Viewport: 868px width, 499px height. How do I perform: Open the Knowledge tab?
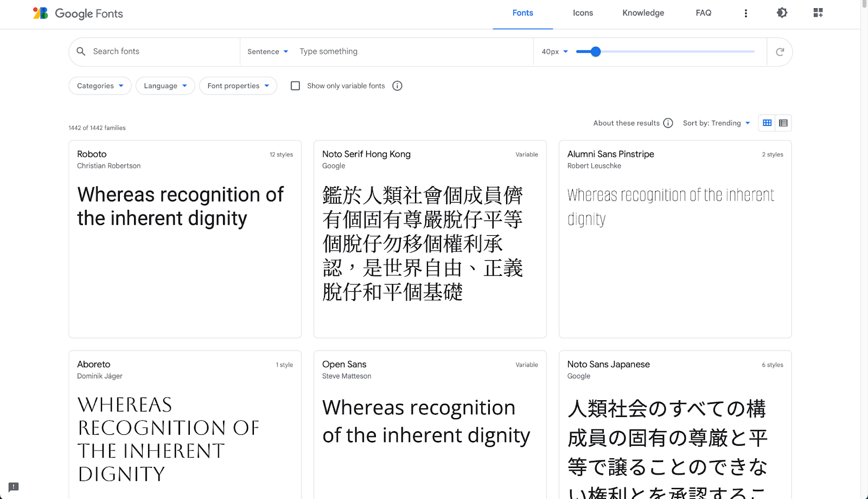click(643, 13)
